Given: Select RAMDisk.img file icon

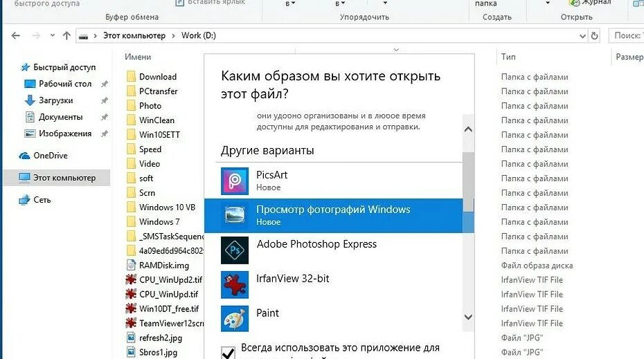Looking at the screenshot, I should pyautogui.click(x=131, y=265).
